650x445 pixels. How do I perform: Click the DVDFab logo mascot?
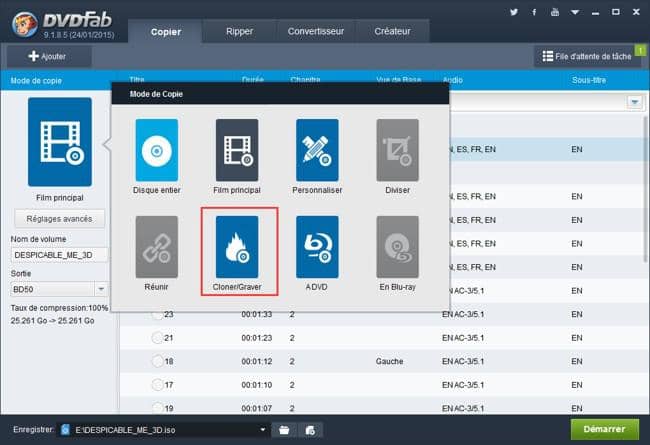click(24, 24)
